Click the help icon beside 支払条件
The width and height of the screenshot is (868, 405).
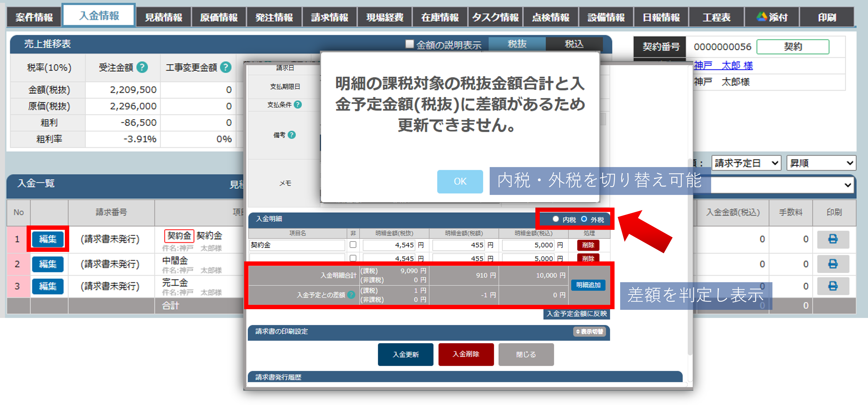coord(298,105)
